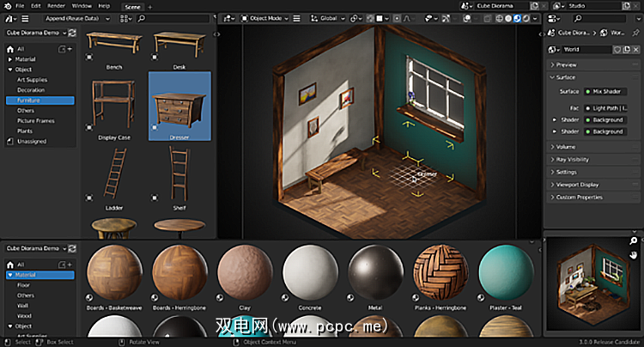Click the Mix Shader surface button

click(604, 90)
